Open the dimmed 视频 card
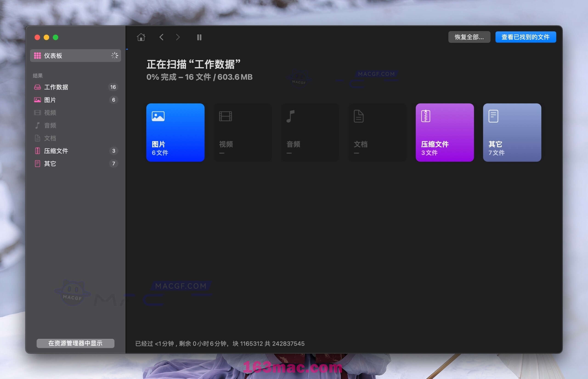The height and width of the screenshot is (379, 588). [243, 133]
